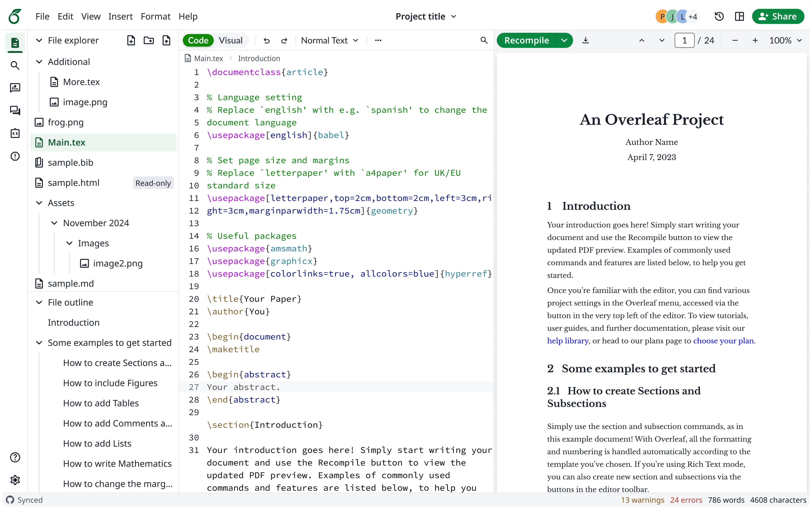Open the project chat panel
This screenshot has width=812, height=509.
pyautogui.click(x=15, y=111)
